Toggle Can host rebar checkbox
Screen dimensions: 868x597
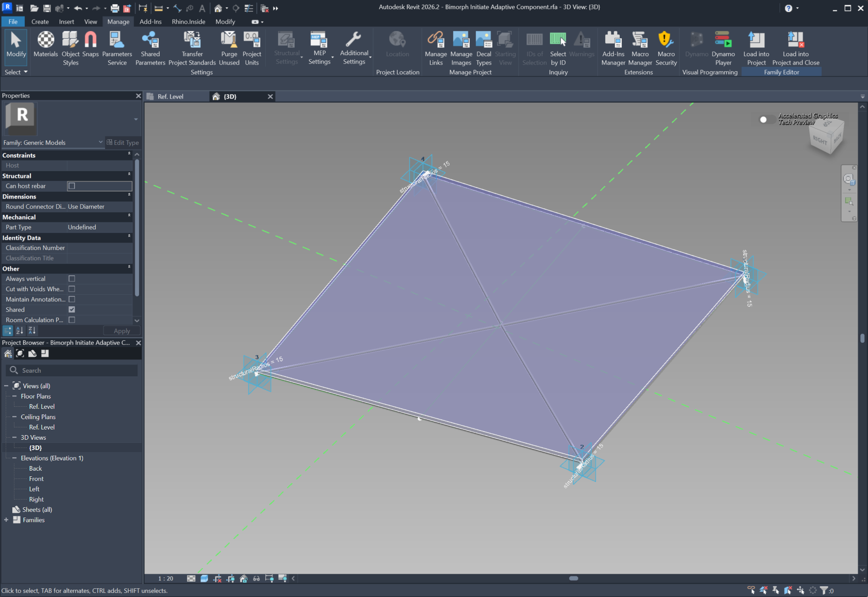(x=72, y=186)
